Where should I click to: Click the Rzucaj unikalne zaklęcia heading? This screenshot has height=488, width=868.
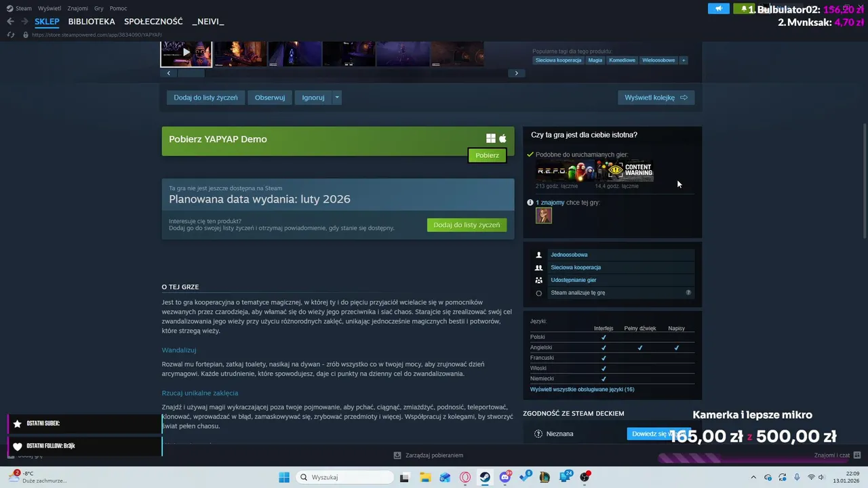pos(200,393)
